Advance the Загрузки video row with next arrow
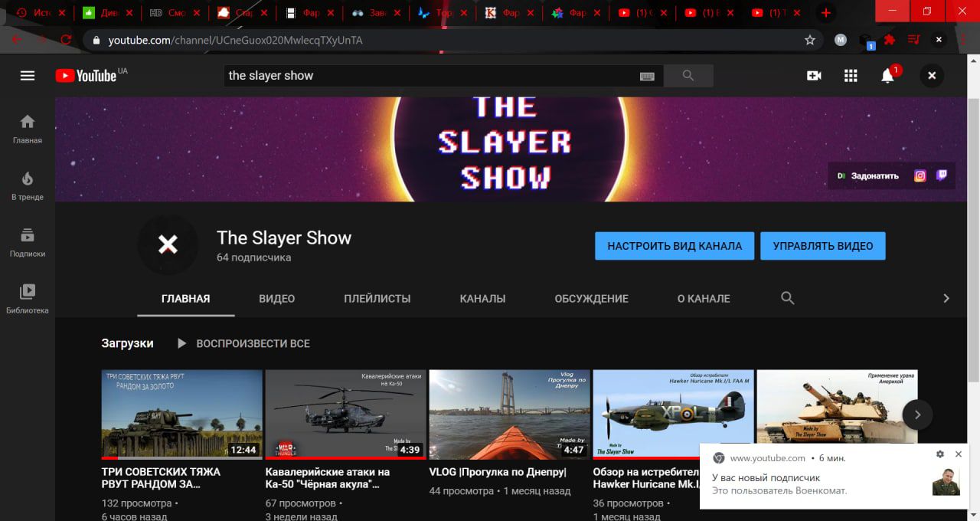This screenshot has width=980, height=521. (x=917, y=415)
